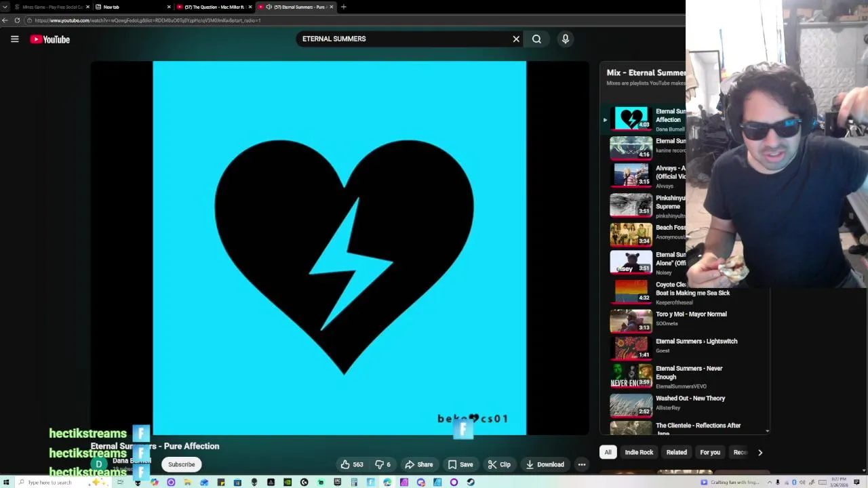Clear the search box with the X icon

click(x=516, y=39)
